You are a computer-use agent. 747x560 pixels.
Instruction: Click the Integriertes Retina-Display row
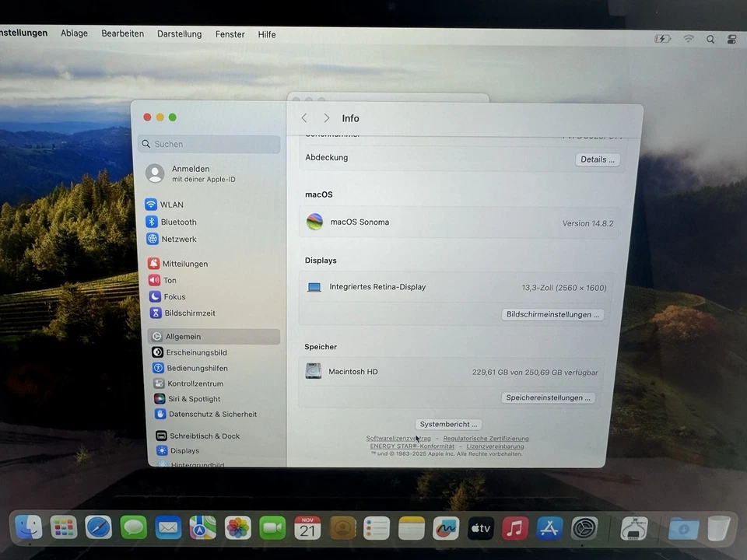coord(457,287)
